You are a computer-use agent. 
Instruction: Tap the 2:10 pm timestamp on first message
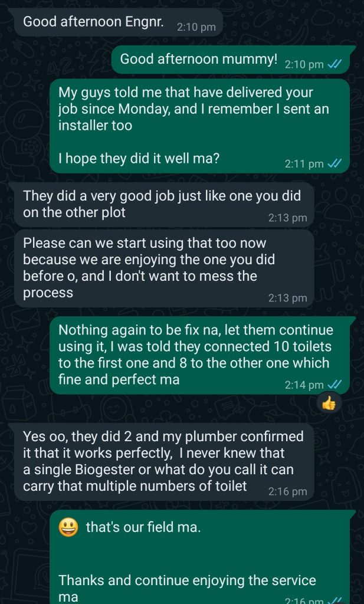coord(196,27)
